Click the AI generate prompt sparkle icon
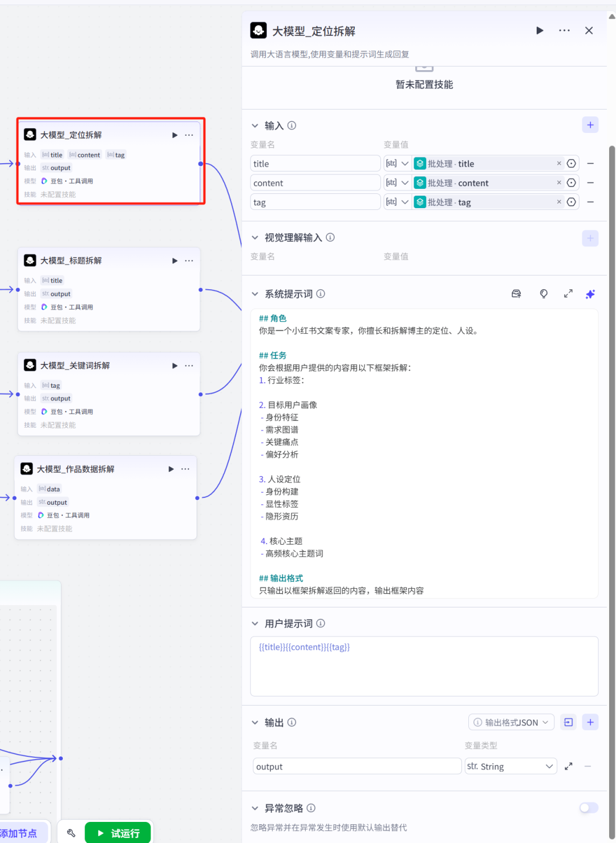Viewport: 616px width, 843px height. (590, 293)
